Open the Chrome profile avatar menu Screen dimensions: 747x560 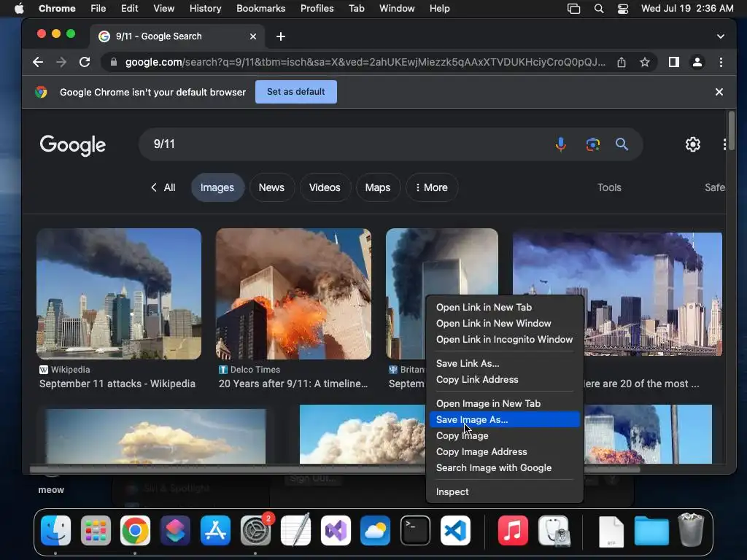697,62
